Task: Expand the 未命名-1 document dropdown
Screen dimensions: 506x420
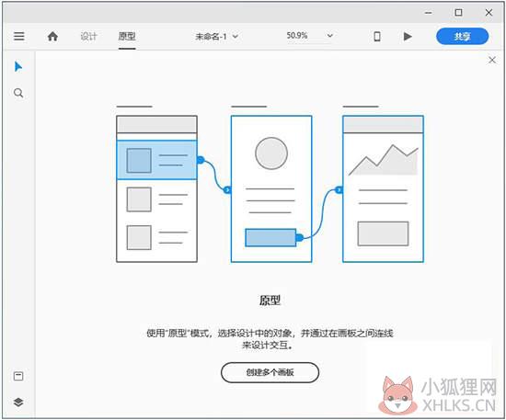Action: click(x=216, y=37)
